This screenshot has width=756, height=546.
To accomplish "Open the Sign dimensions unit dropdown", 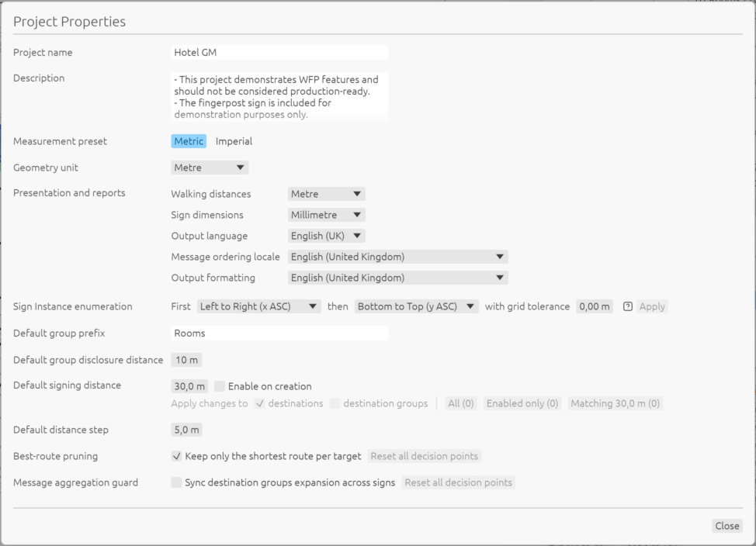I will [327, 215].
